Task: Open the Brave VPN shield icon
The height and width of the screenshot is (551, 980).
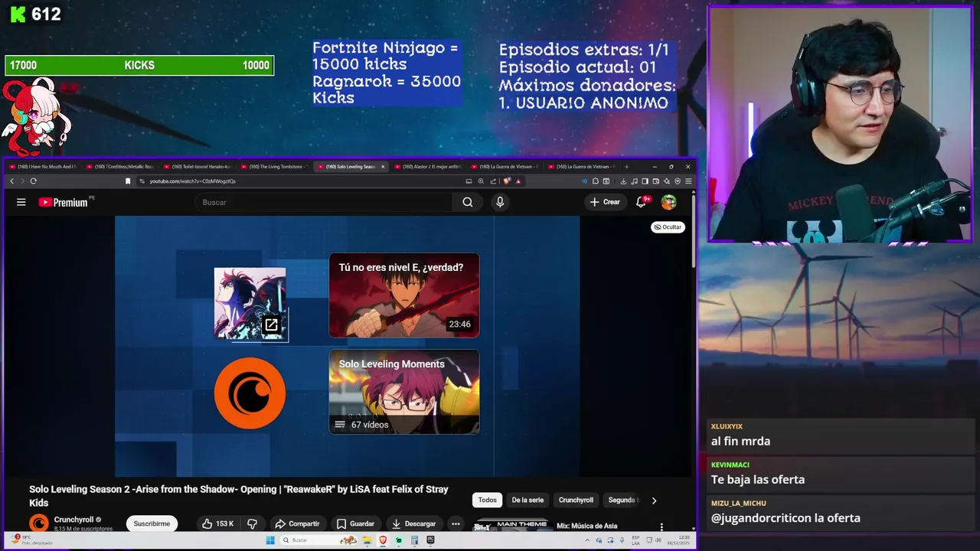Action: coord(678,181)
